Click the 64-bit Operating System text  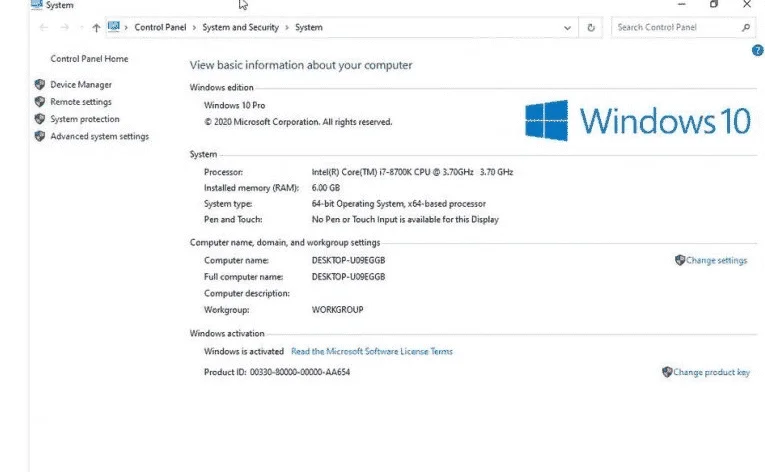tap(399, 204)
